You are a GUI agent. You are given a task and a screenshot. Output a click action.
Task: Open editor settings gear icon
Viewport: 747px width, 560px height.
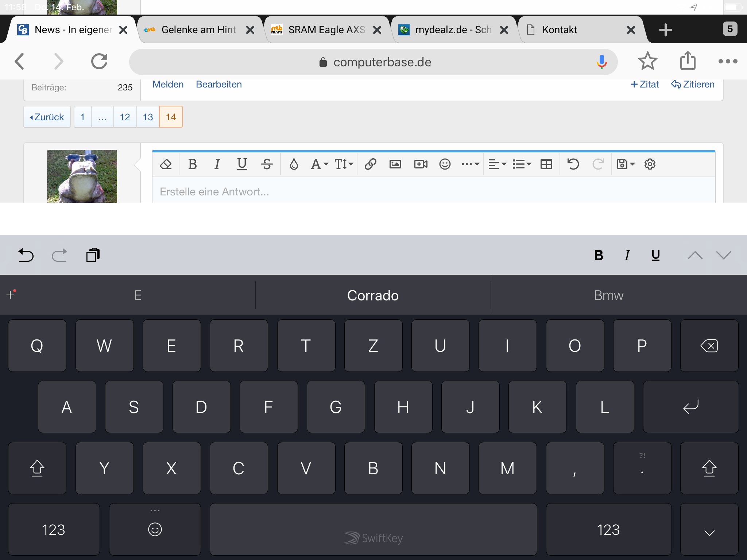[x=650, y=164]
